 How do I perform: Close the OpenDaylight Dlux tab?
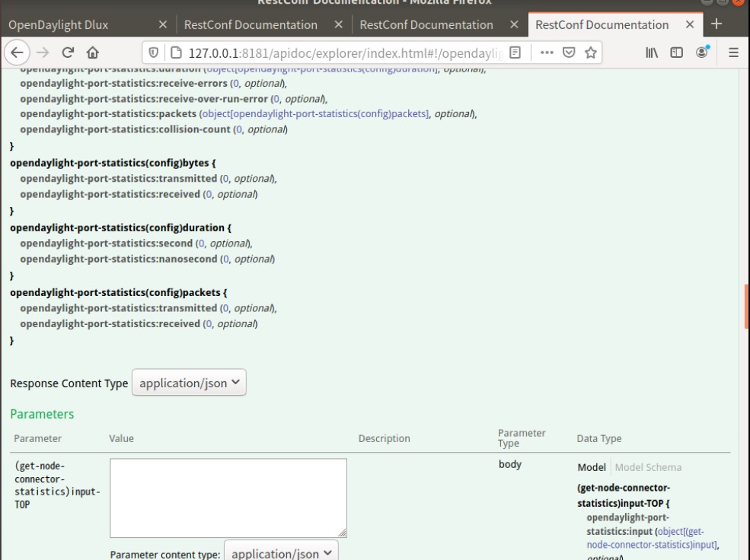(163, 24)
